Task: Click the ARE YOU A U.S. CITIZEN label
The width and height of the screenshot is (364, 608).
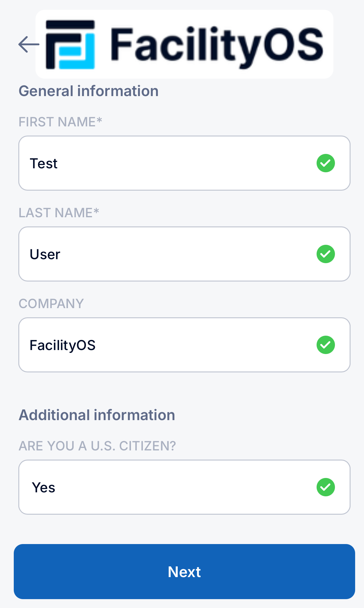Action: point(97,446)
